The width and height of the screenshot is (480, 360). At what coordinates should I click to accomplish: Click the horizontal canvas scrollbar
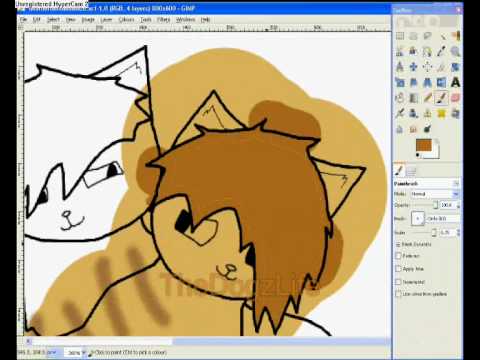pyautogui.click(x=207, y=341)
